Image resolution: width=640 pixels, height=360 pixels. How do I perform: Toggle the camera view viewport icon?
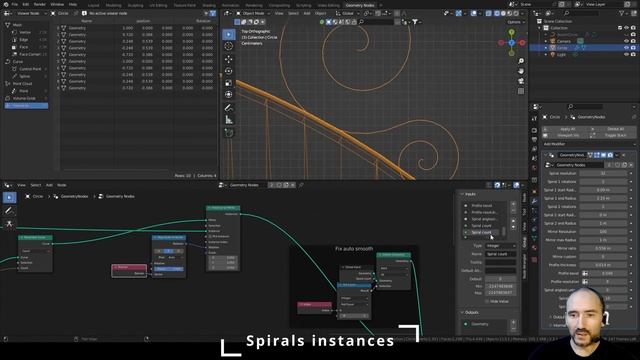[521, 81]
